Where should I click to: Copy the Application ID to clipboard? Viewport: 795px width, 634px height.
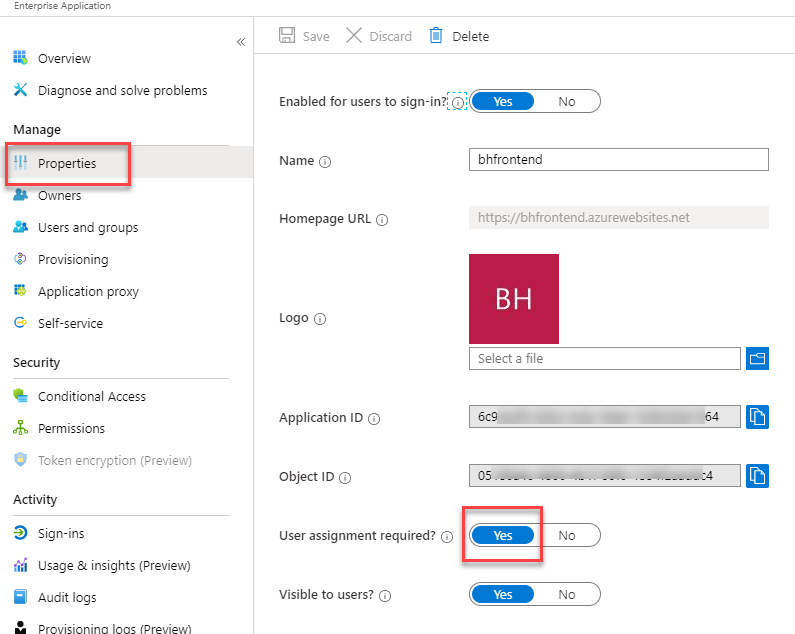click(x=757, y=417)
